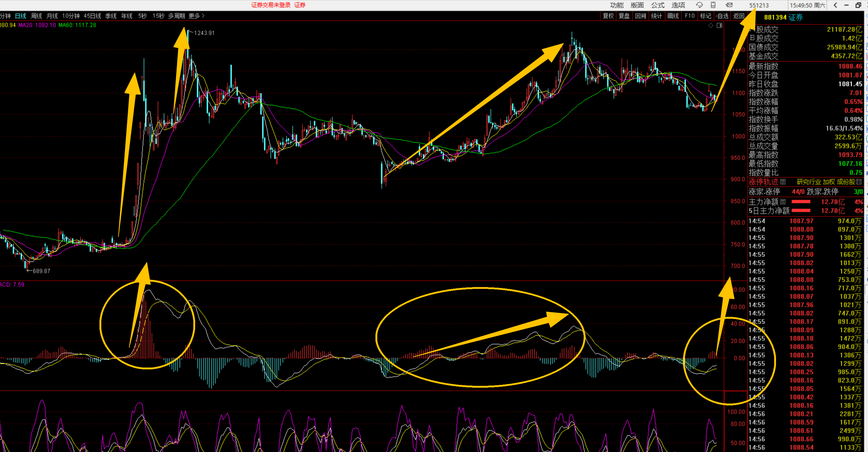Click the 返回 button
This screenshot has height=452, width=868.
point(739,16)
